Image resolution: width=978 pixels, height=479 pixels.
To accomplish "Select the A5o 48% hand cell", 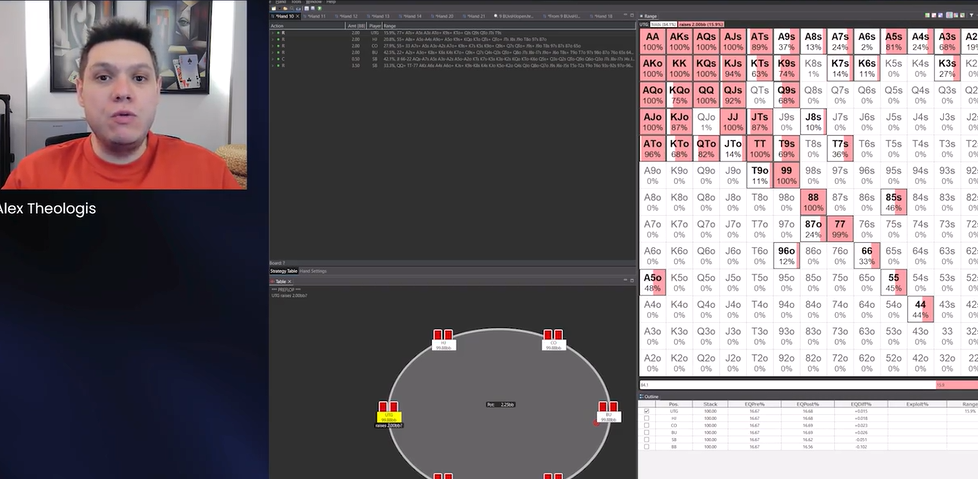I will tap(652, 283).
